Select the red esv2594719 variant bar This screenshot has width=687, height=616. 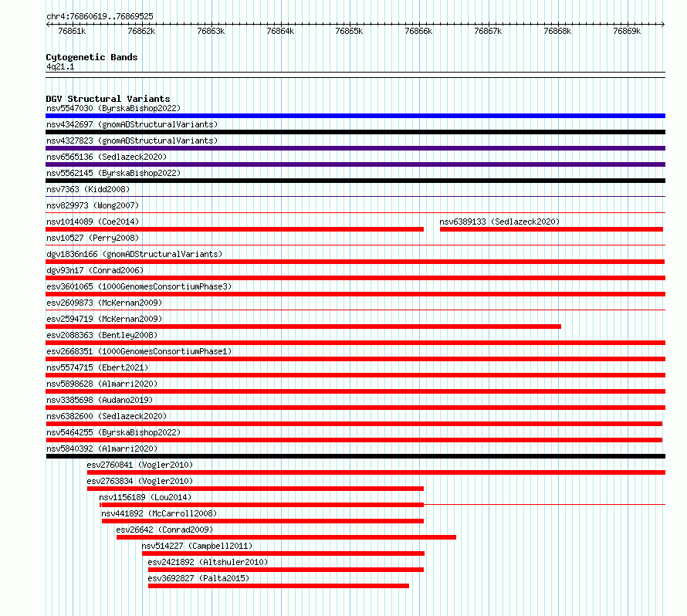[303, 327]
